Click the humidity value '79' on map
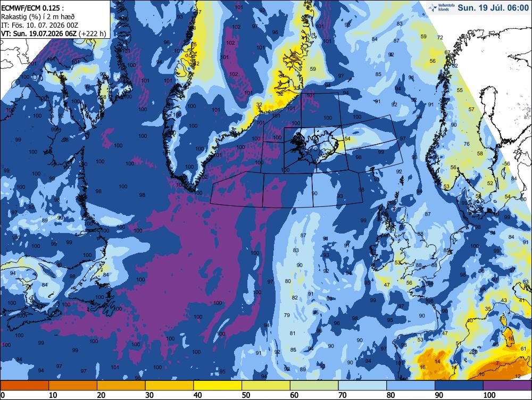 tap(287, 315)
